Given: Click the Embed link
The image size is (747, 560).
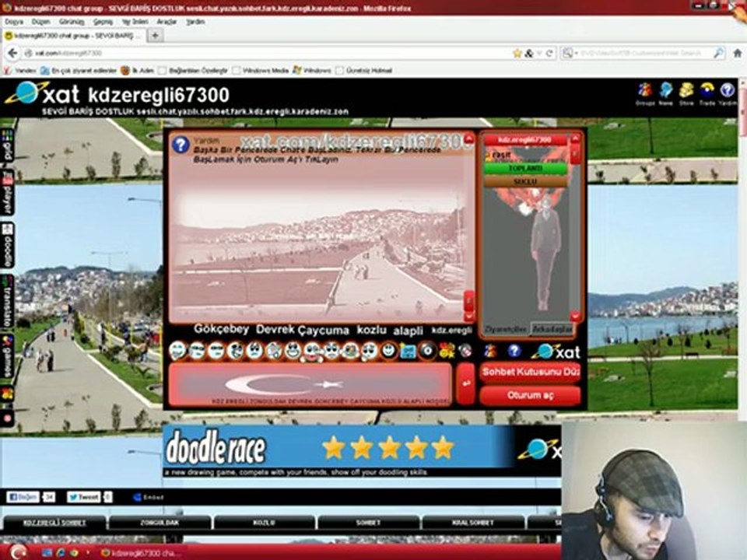Looking at the screenshot, I should (x=149, y=498).
